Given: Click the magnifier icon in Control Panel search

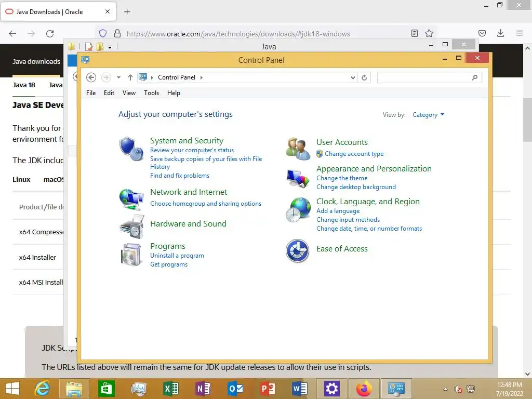Looking at the screenshot, I should [474, 77].
